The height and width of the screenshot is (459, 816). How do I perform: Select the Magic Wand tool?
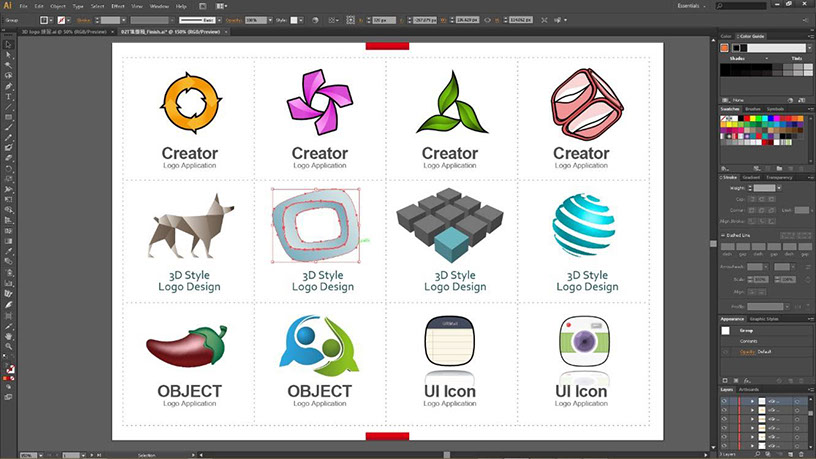tap(8, 65)
